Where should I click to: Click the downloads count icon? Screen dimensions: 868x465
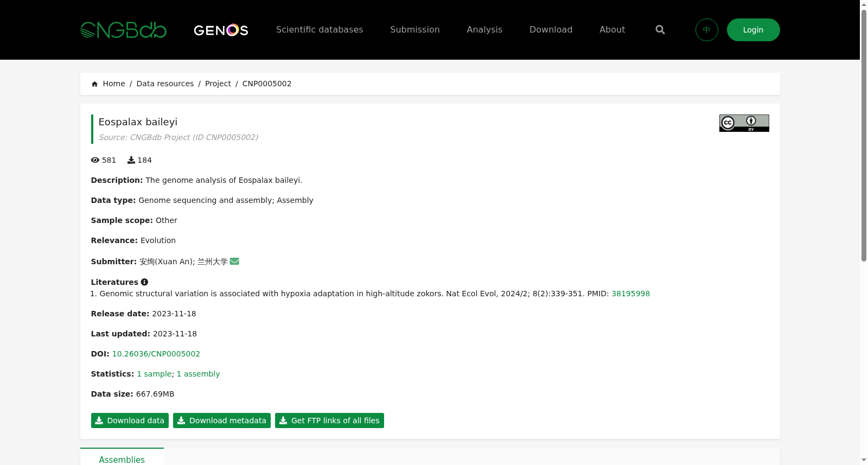pyautogui.click(x=131, y=160)
